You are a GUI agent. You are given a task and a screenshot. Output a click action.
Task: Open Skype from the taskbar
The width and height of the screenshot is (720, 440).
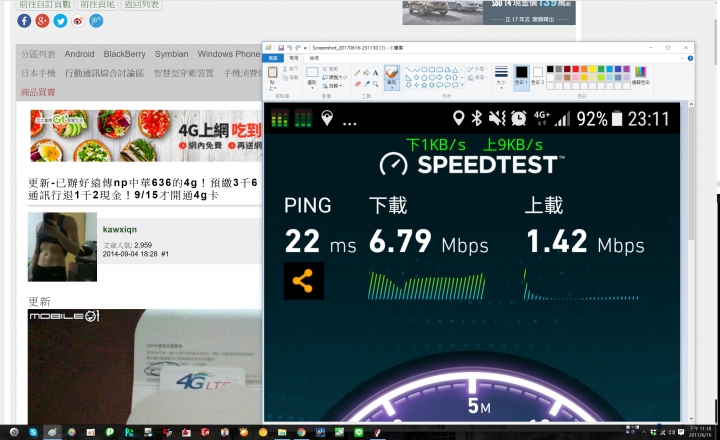point(33,432)
